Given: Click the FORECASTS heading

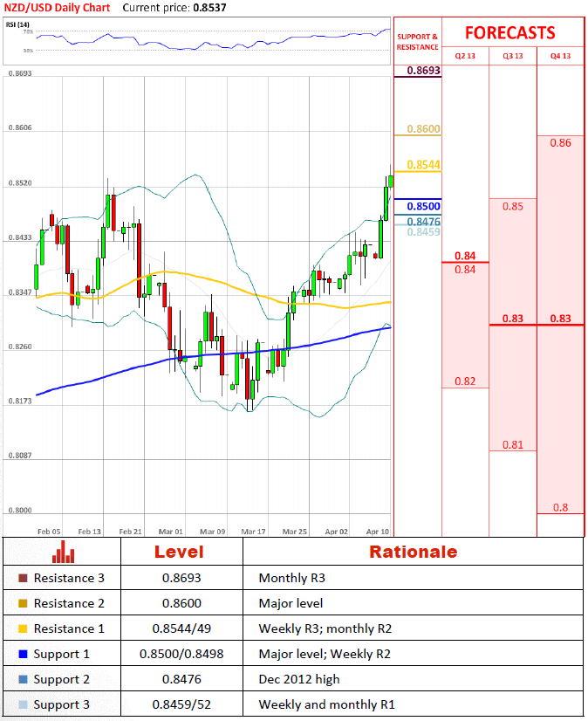Looking at the screenshot, I should click(509, 33).
